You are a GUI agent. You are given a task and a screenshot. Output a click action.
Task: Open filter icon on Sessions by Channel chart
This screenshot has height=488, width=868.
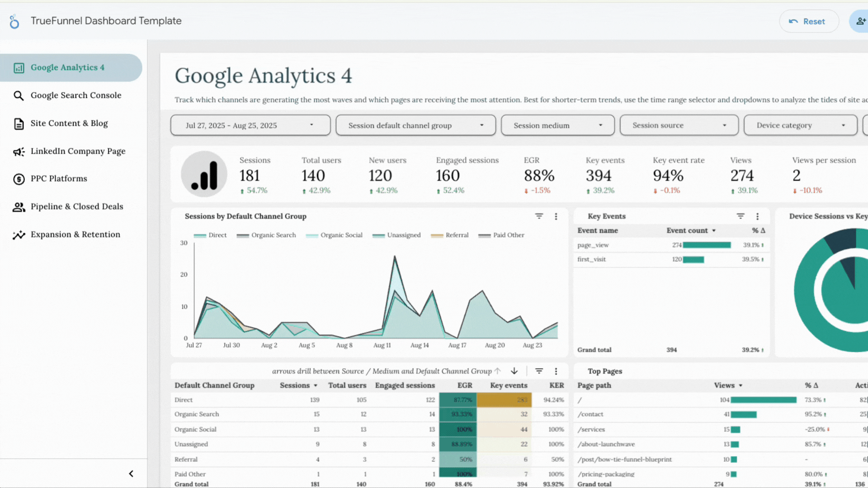539,216
